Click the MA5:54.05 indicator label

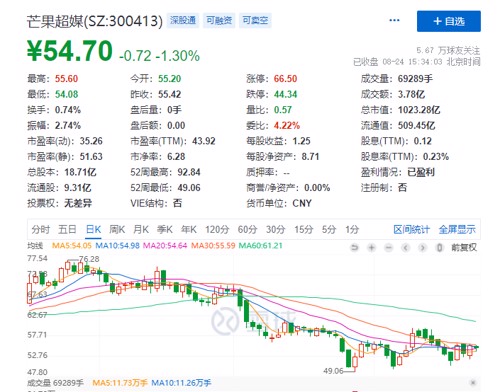pyautogui.click(x=72, y=246)
